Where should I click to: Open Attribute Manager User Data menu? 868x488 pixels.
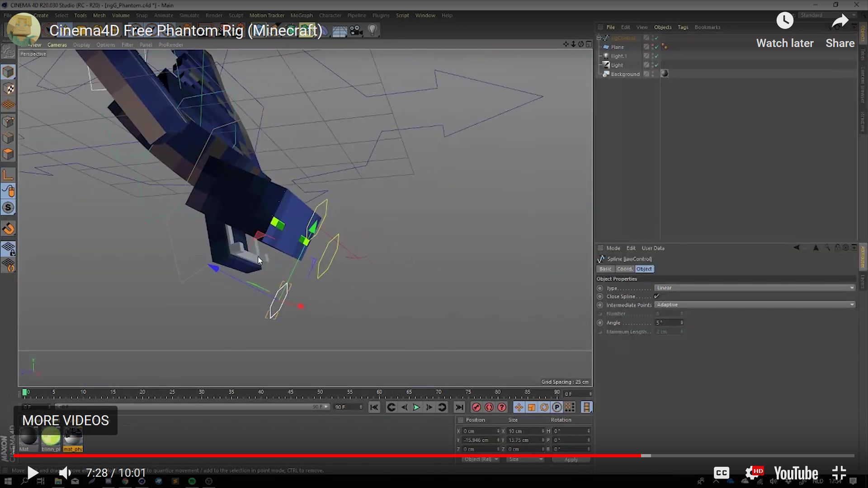(653, 248)
